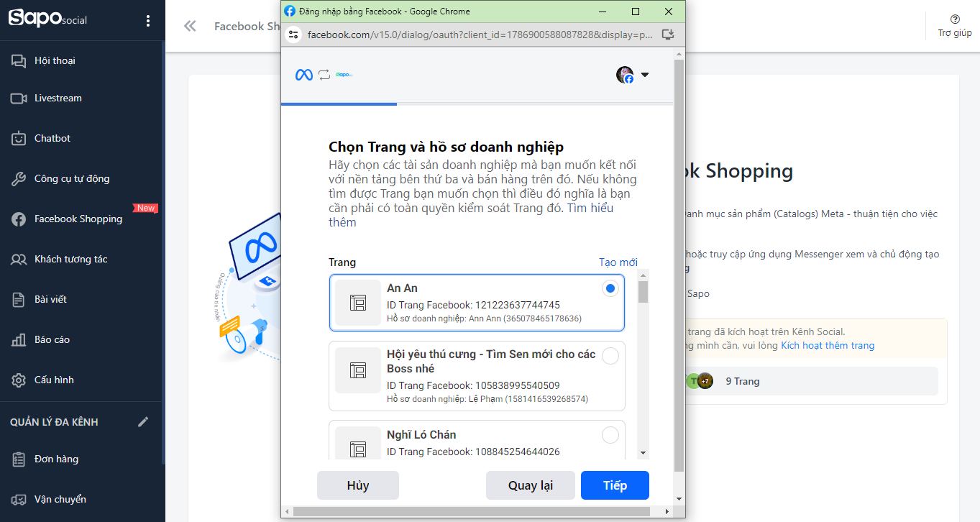Click the Sapo logo in dialog header
Screen dimensions: 980x522
pyautogui.click(x=344, y=75)
